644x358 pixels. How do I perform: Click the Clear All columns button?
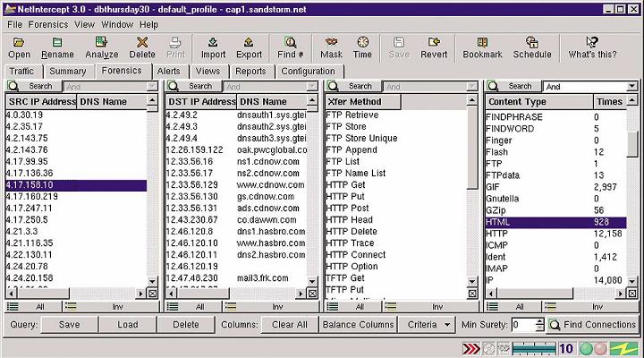290,325
